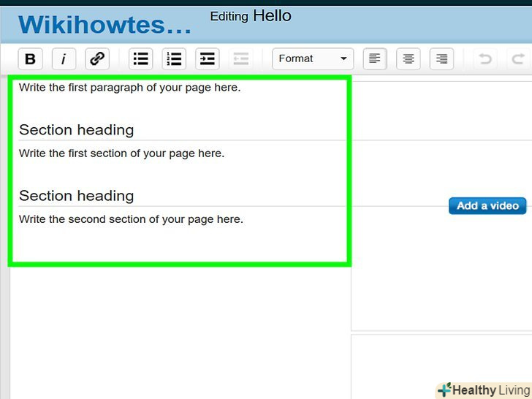Click text 'Write the first section of your page here.'

[121, 153]
